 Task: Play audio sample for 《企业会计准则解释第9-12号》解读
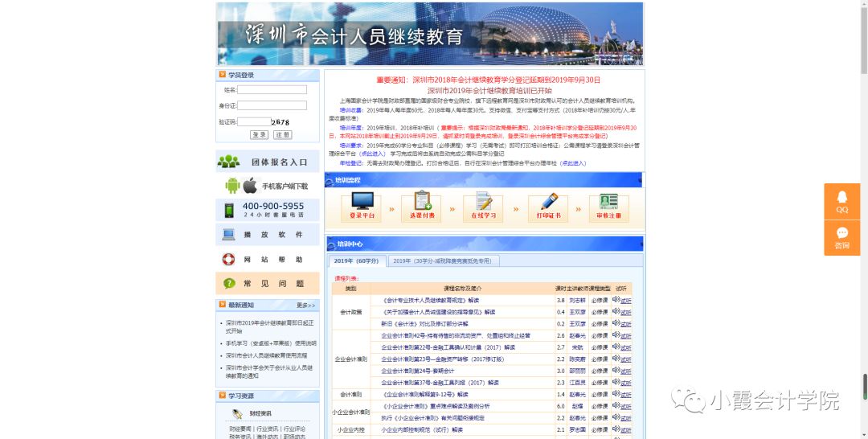616,394
